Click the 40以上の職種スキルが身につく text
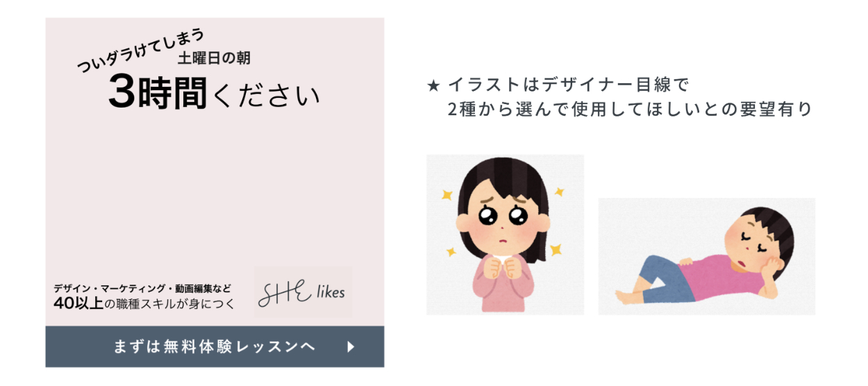This screenshot has width=868, height=386. pos(144,303)
